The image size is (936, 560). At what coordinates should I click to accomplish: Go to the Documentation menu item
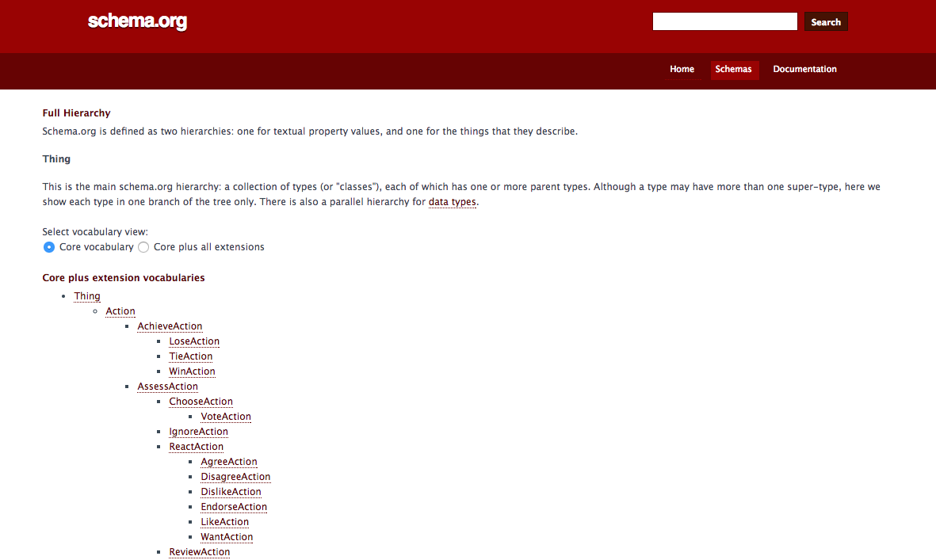pos(804,69)
